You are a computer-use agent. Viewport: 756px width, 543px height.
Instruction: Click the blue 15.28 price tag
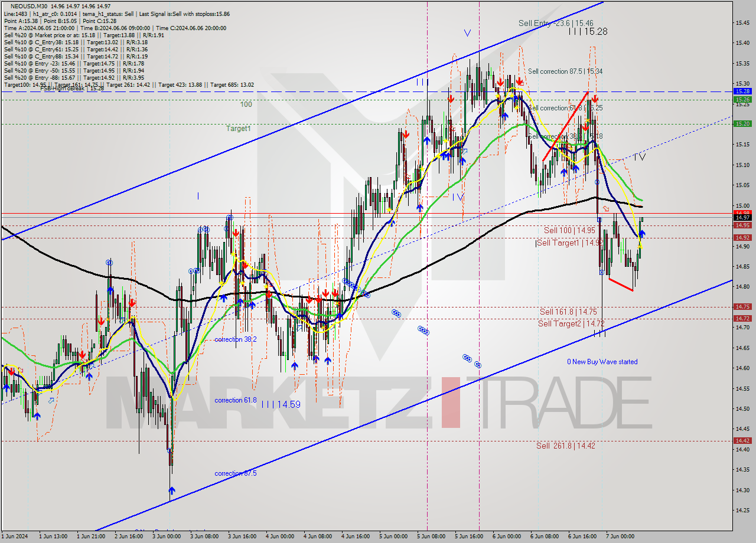[742, 91]
